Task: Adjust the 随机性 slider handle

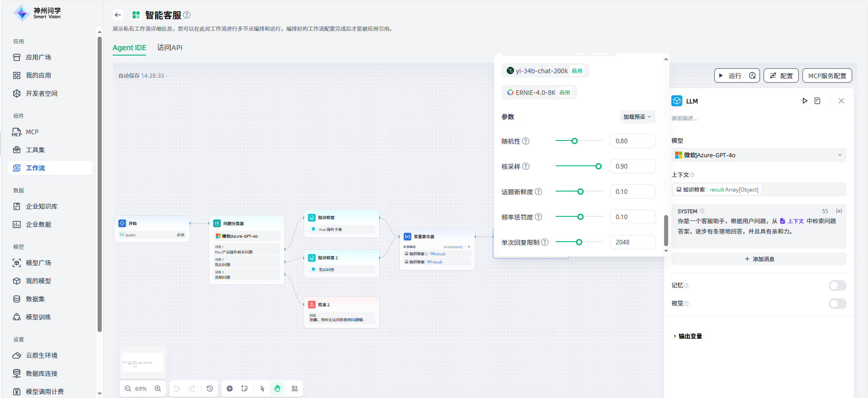Action: pos(575,141)
